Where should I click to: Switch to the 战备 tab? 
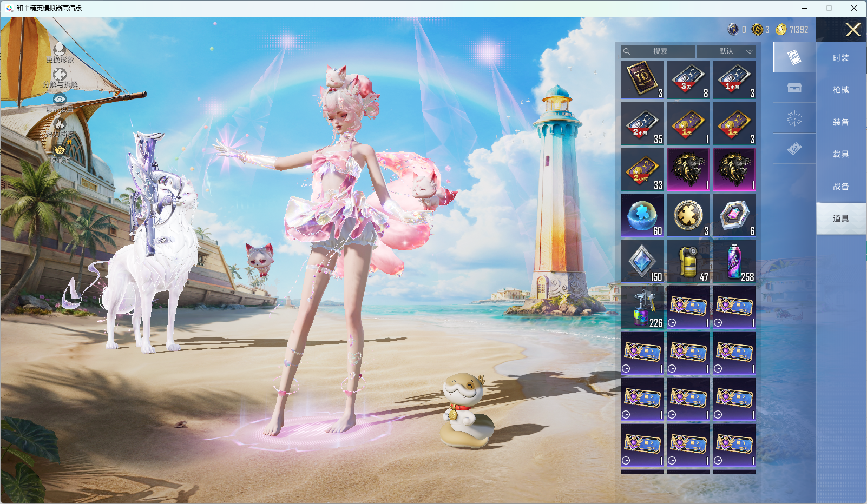click(841, 187)
